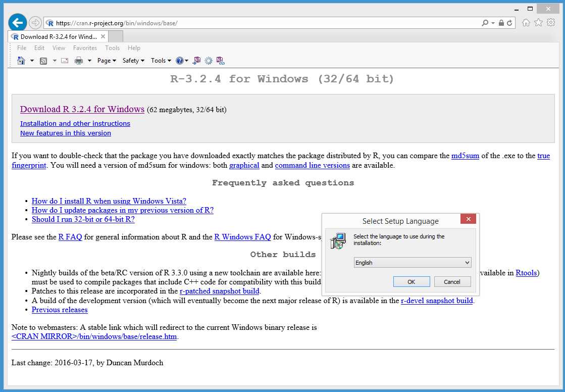Open the Safety dropdown menu
The image size is (565, 392).
tap(133, 61)
